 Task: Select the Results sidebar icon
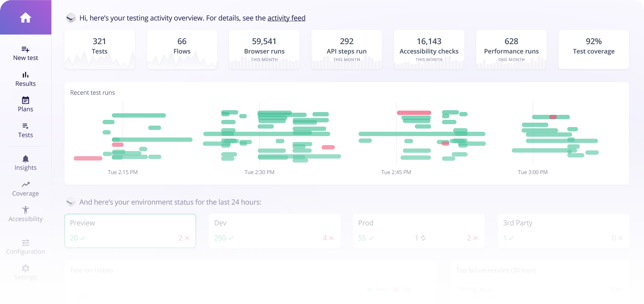(25, 79)
